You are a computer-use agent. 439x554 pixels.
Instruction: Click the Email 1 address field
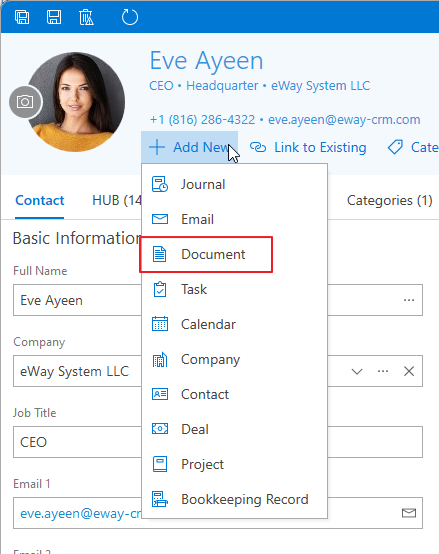click(218, 513)
